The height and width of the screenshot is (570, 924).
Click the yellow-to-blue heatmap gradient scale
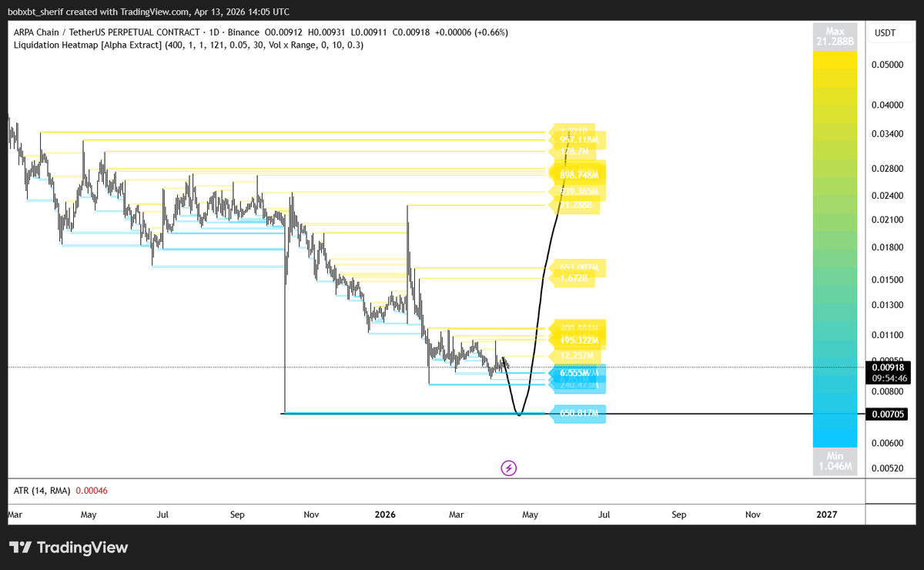click(x=835, y=250)
